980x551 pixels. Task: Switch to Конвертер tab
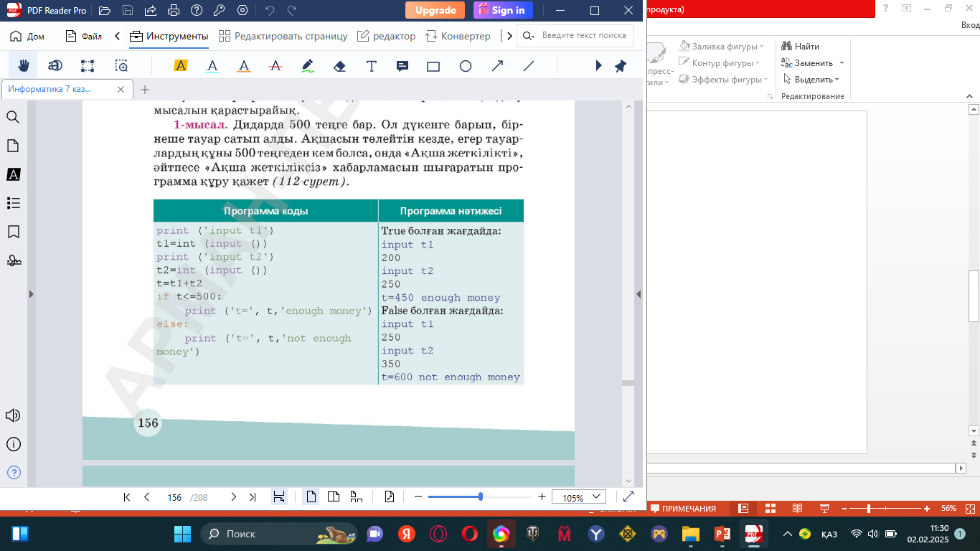pos(458,36)
